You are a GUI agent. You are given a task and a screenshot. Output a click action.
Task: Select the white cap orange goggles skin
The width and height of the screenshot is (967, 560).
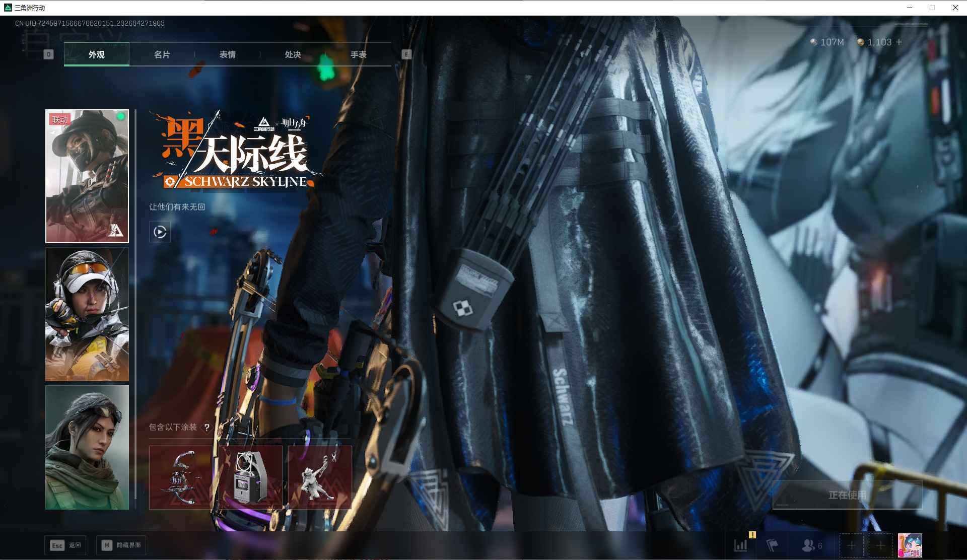tap(87, 314)
